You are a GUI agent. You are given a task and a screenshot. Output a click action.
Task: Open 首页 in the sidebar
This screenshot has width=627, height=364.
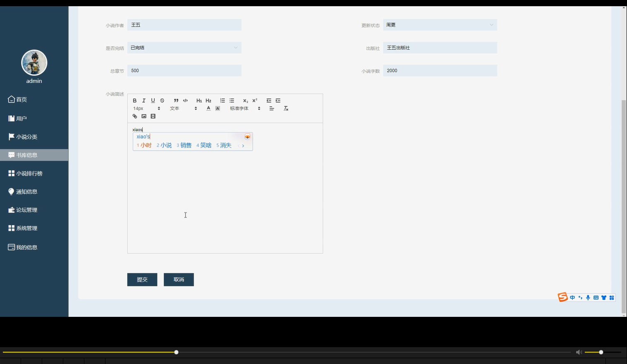[x=34, y=99]
